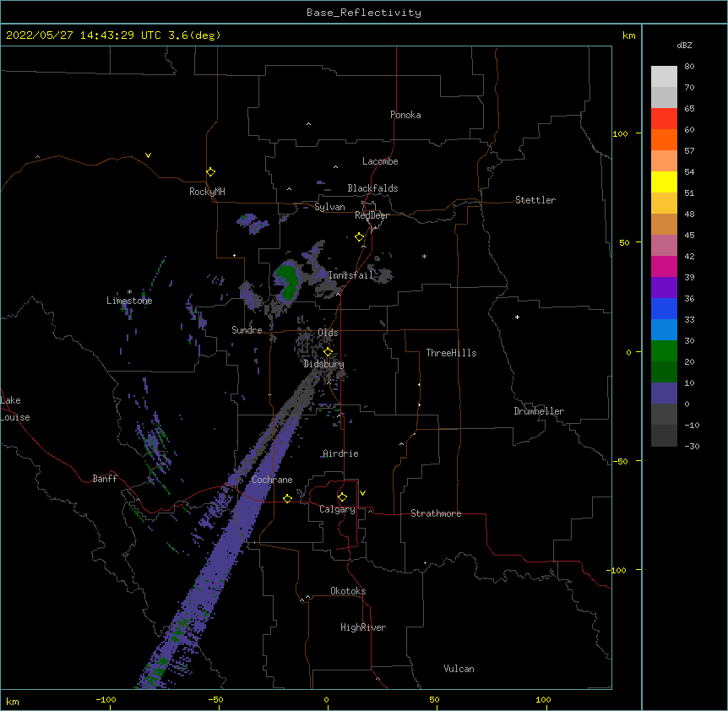Viewport: 728px width, 711px height.
Task: Click the white plus marker northwest of Drumheller
Action: [x=517, y=317]
